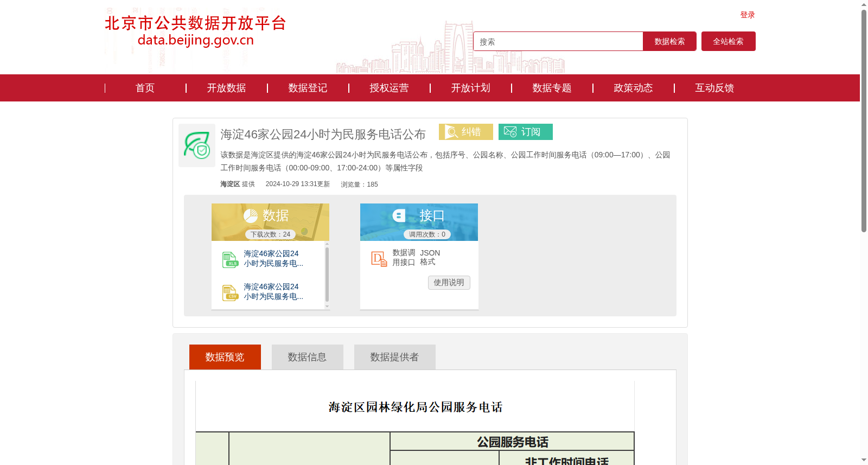Open the 使用说明 usage instructions button
This screenshot has height=465, width=868.
(x=449, y=283)
